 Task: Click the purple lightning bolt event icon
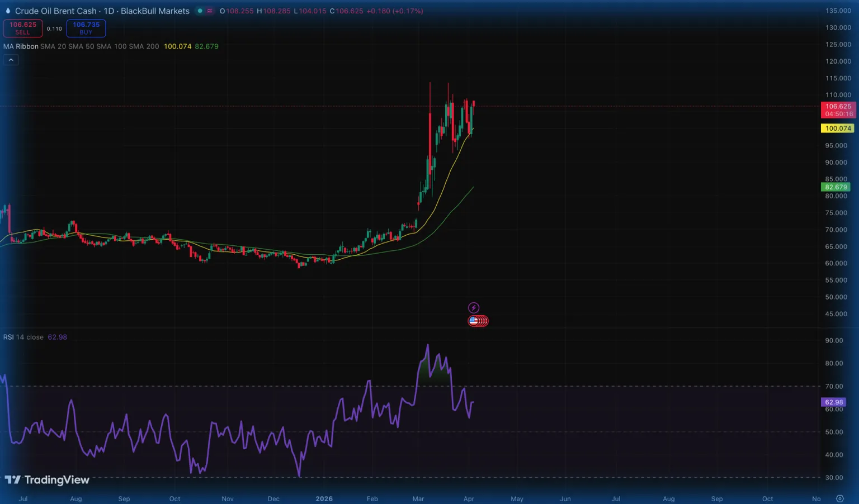click(473, 308)
